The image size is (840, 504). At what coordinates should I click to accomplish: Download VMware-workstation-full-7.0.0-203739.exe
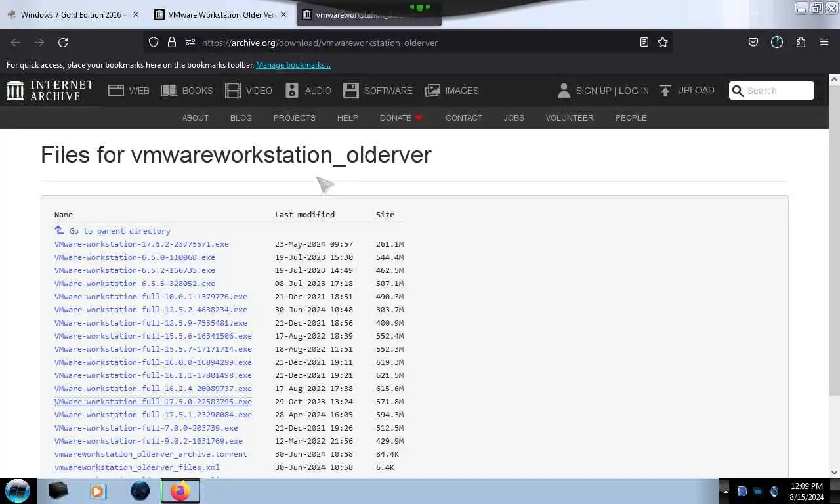tap(146, 428)
